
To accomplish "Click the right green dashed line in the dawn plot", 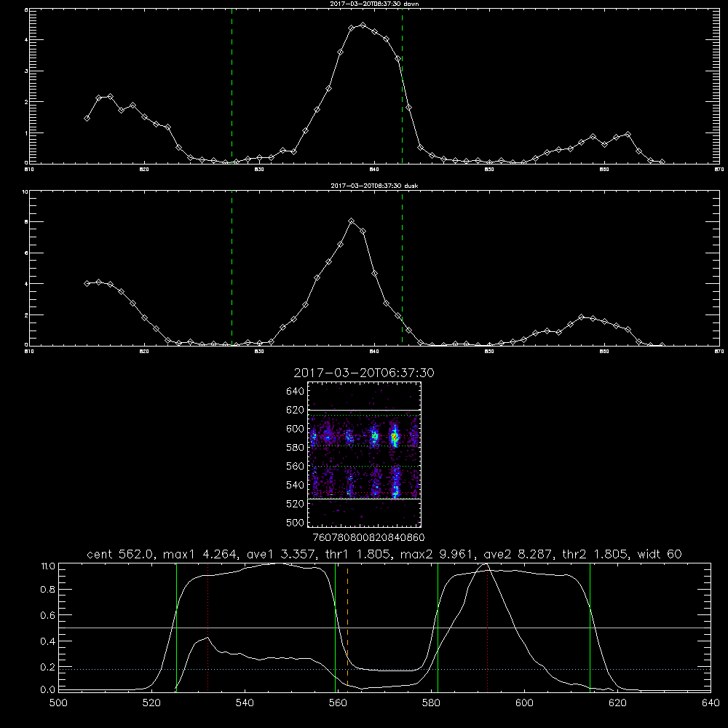I will point(403,86).
